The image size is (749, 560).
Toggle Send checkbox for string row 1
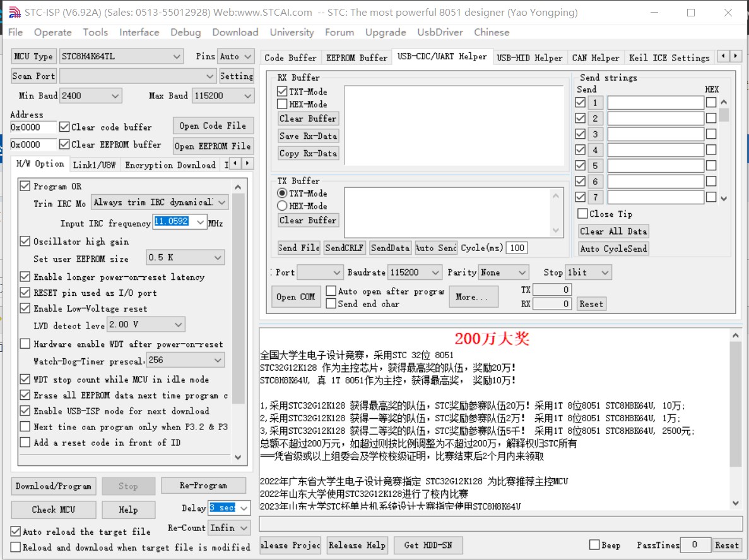[x=581, y=102]
